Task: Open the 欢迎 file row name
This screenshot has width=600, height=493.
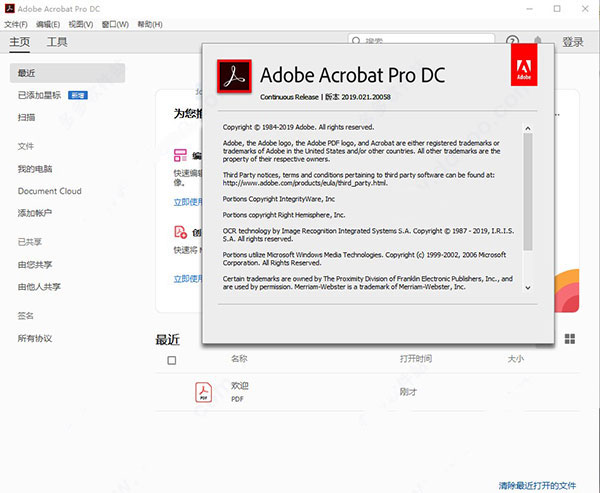Action: 240,385
